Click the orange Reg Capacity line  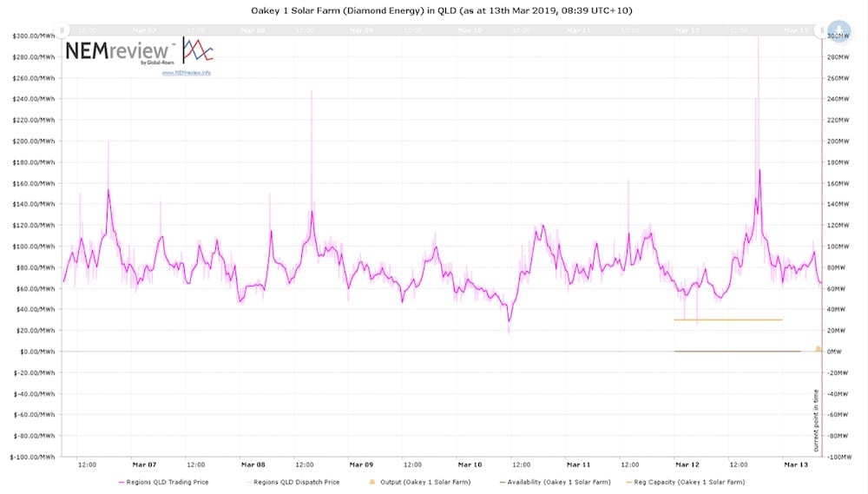(727, 319)
